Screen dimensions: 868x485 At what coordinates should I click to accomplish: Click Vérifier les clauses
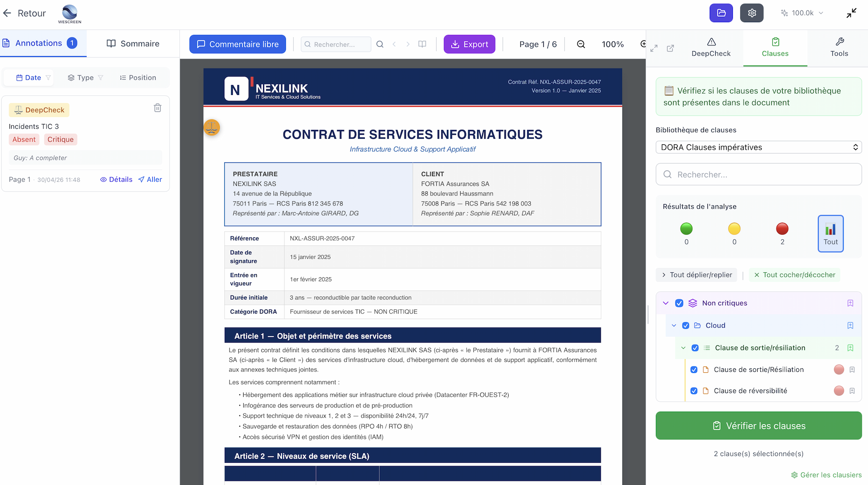pos(759,426)
